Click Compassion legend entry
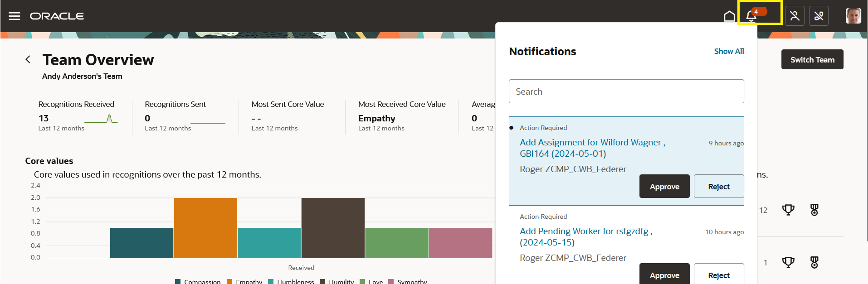 pos(198,281)
